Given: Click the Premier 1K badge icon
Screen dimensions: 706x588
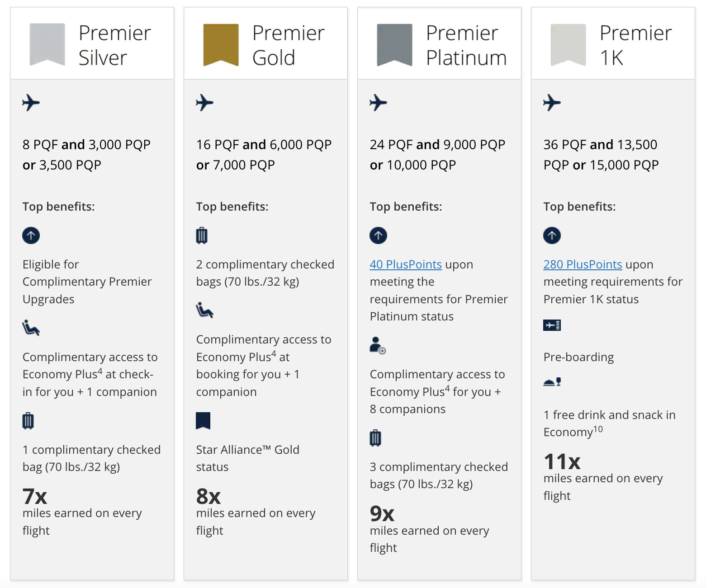Looking at the screenshot, I should pos(568,45).
